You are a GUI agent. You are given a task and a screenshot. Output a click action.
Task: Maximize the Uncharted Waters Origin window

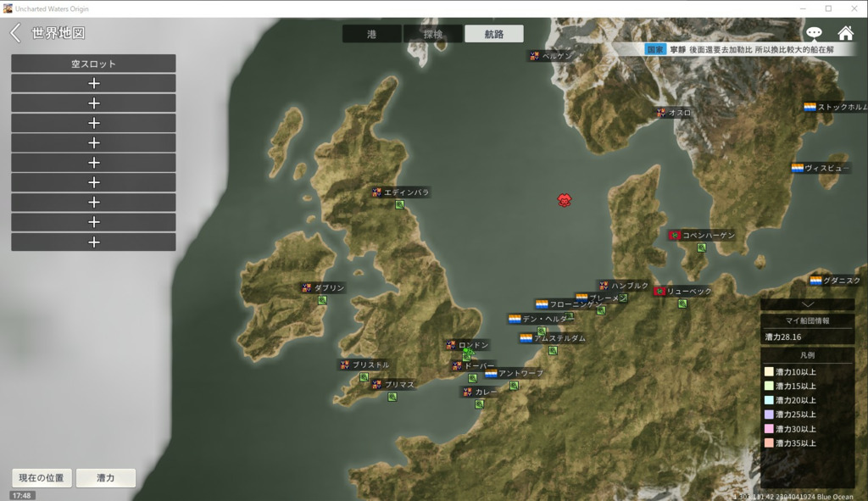coord(828,8)
